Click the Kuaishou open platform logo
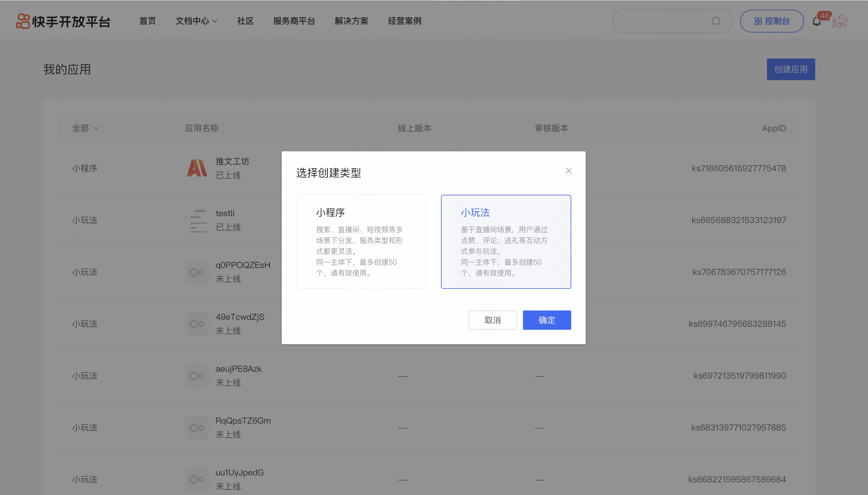 tap(63, 21)
